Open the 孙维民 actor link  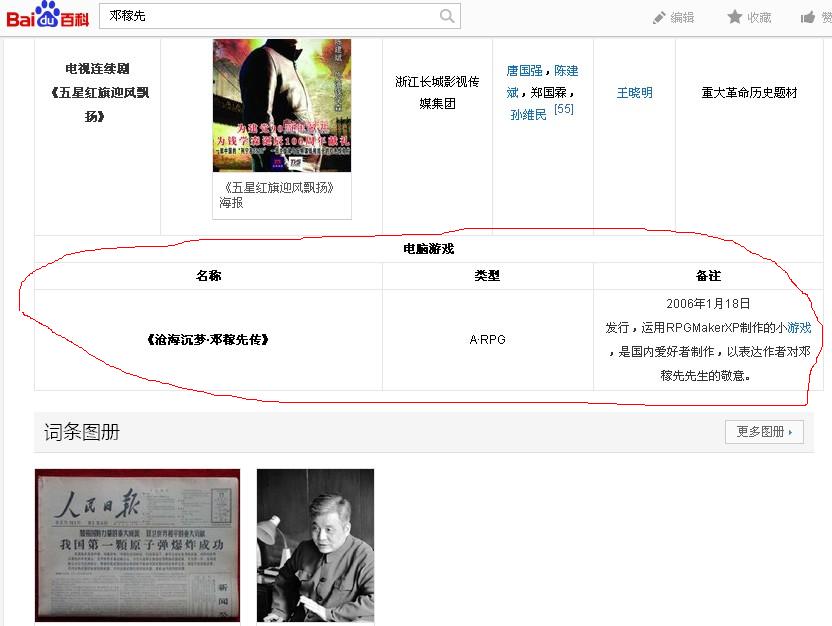(x=528, y=115)
